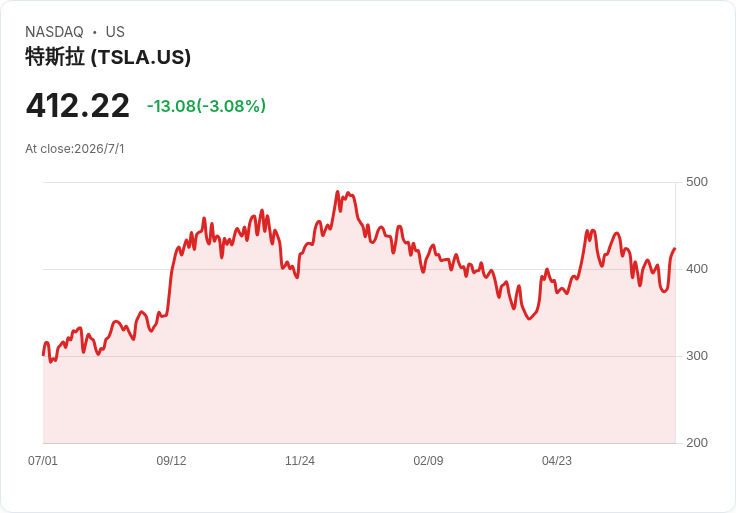Select the 400 y-axis label

(697, 269)
